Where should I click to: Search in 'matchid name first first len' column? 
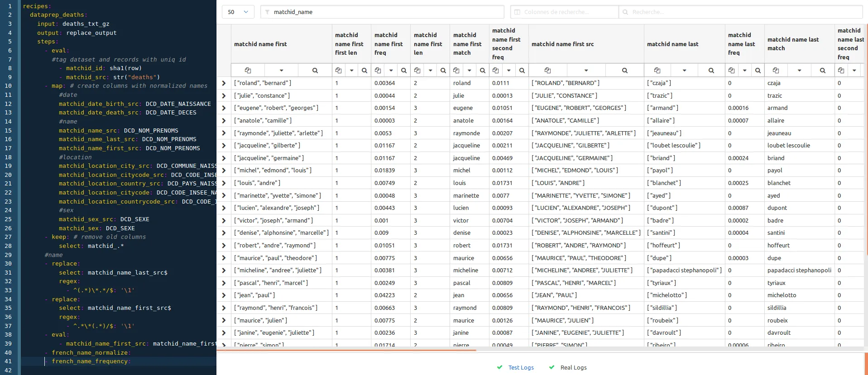pyautogui.click(x=364, y=70)
